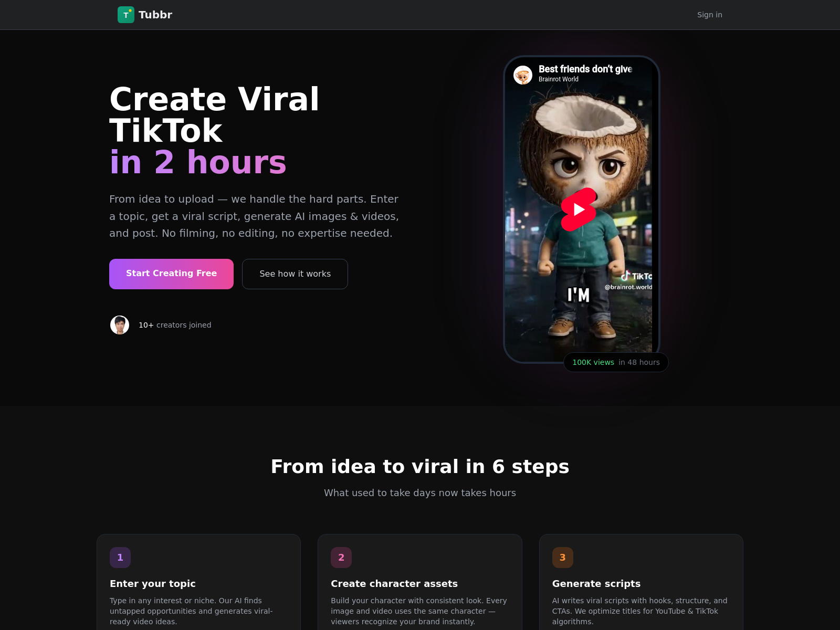Click the creator profile photo avatar
The width and height of the screenshot is (840, 630).
click(120, 325)
